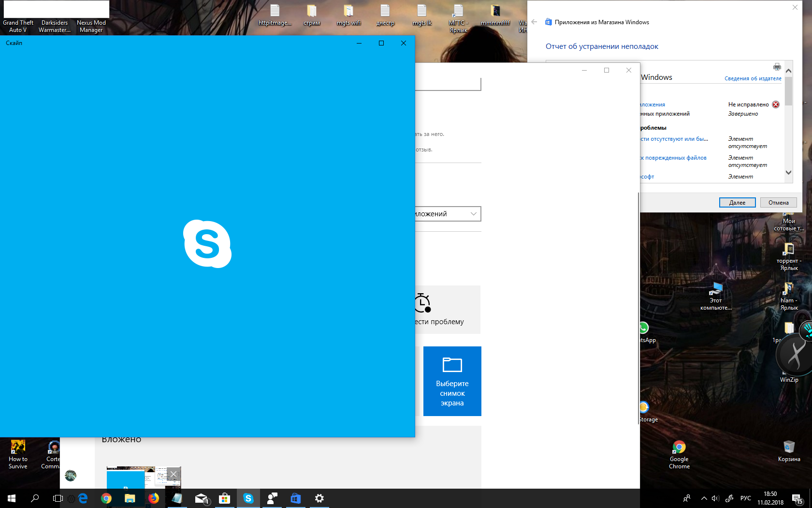
Task: Open the volume control in system tray
Action: [715, 498]
